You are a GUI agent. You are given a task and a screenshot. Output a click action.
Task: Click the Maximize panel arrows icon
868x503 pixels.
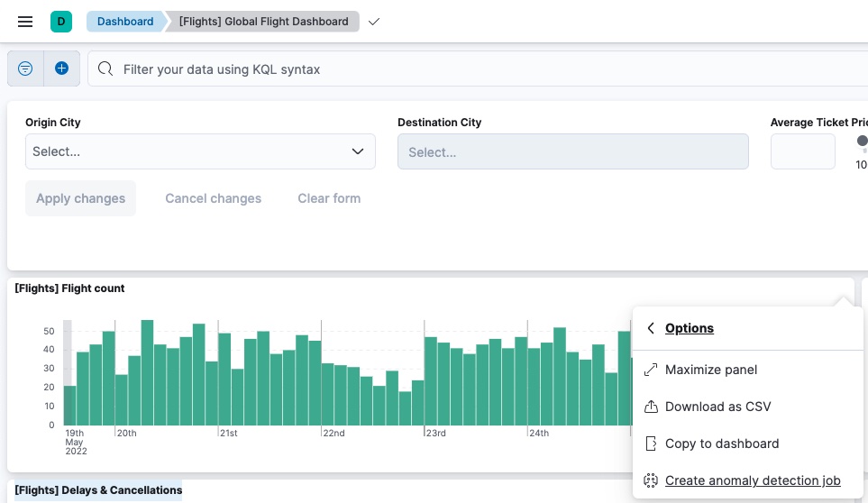651,370
